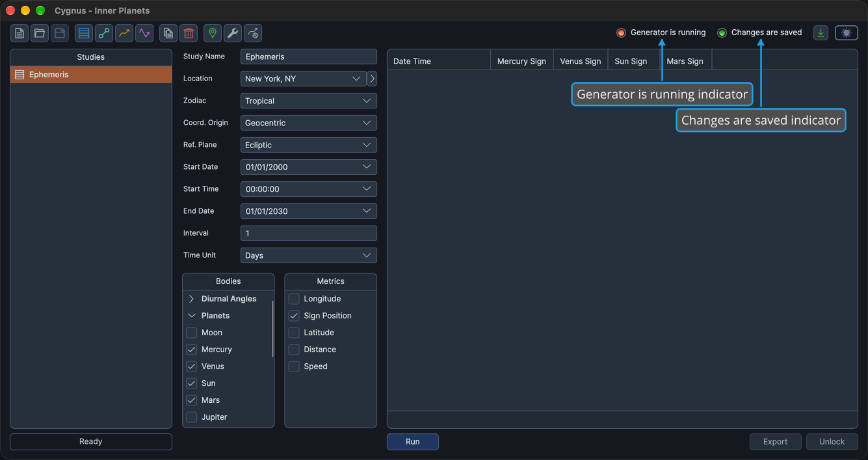Save with the floppy disk icon
Screen dimensions: 868x460
point(60,33)
